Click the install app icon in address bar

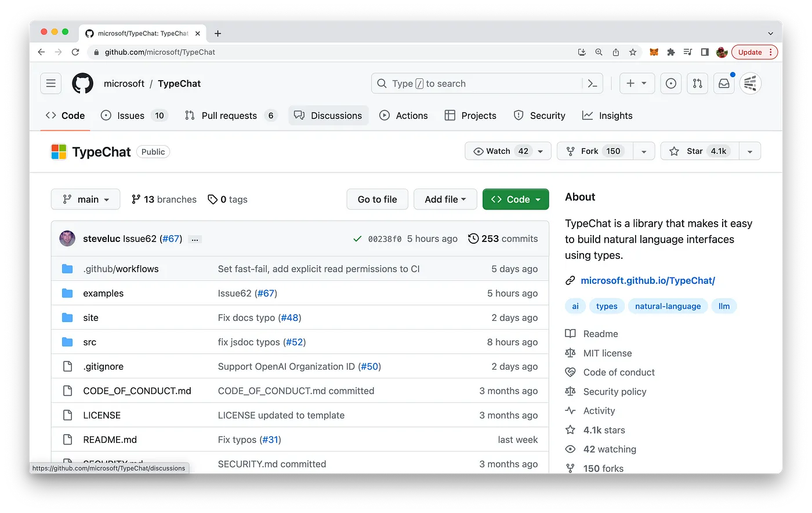point(582,52)
